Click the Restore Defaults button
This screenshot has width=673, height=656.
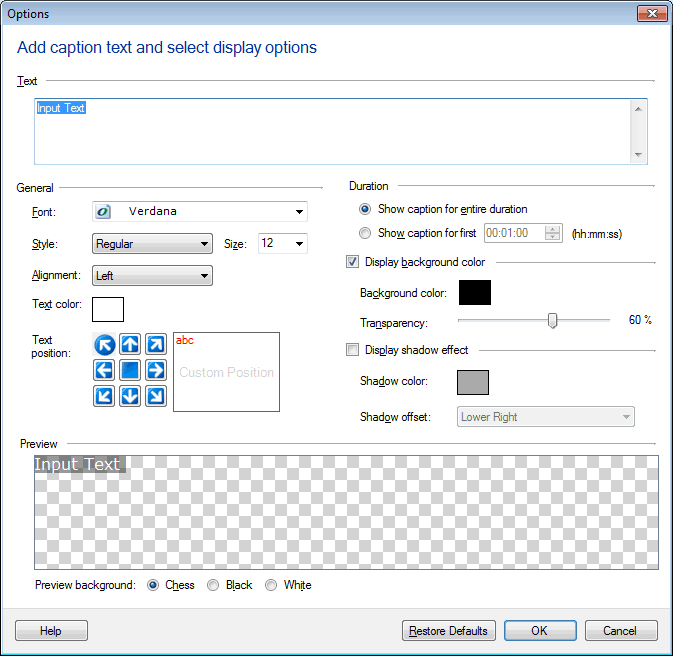click(449, 631)
